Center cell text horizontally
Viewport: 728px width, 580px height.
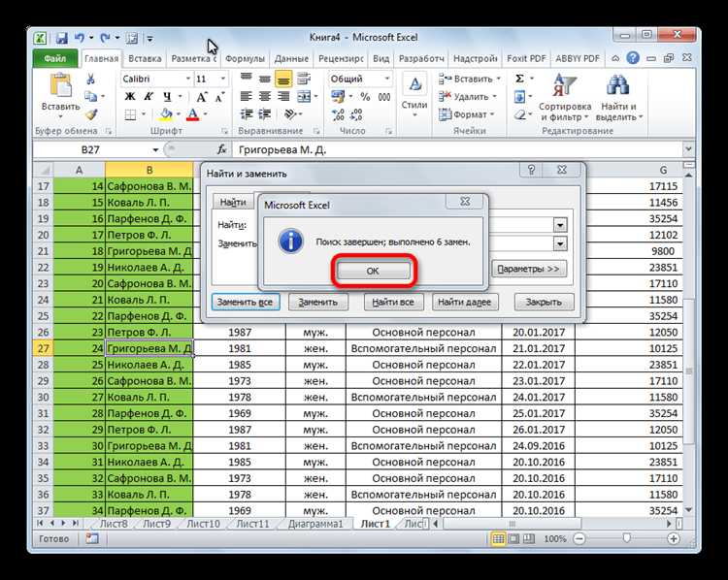point(265,97)
